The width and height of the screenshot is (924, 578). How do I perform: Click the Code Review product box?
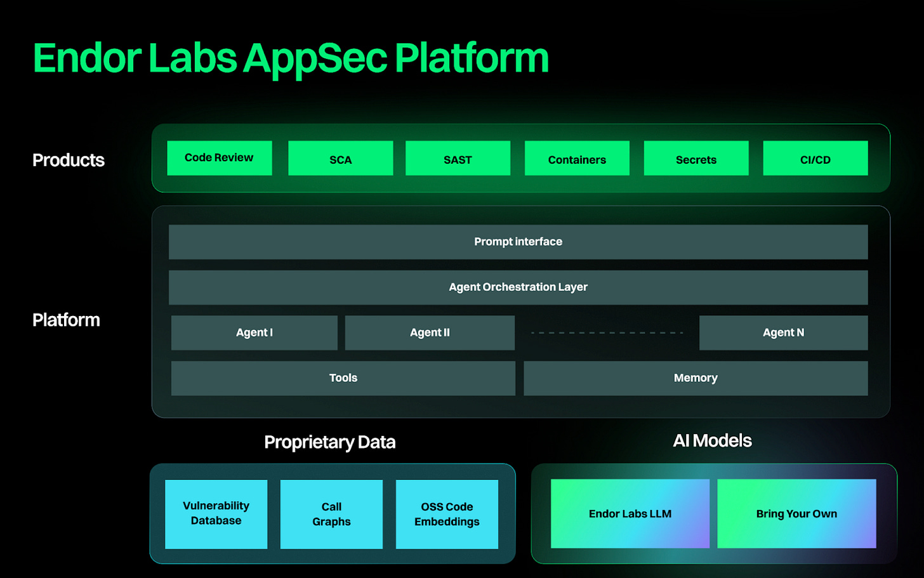point(220,158)
